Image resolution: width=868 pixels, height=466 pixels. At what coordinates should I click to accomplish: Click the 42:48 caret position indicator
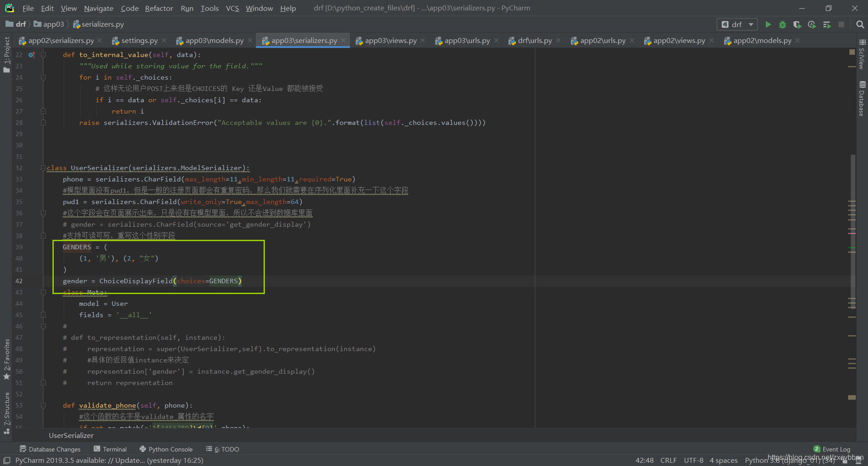[645, 461]
